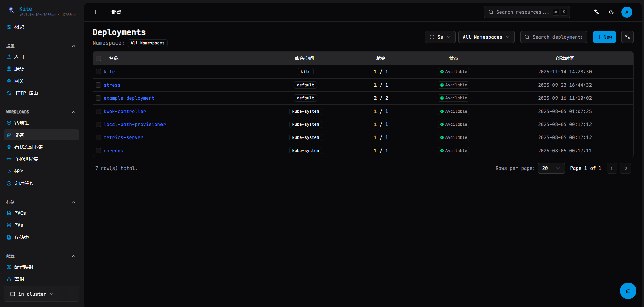Open the 5s refresh interval dropdown

(x=440, y=37)
